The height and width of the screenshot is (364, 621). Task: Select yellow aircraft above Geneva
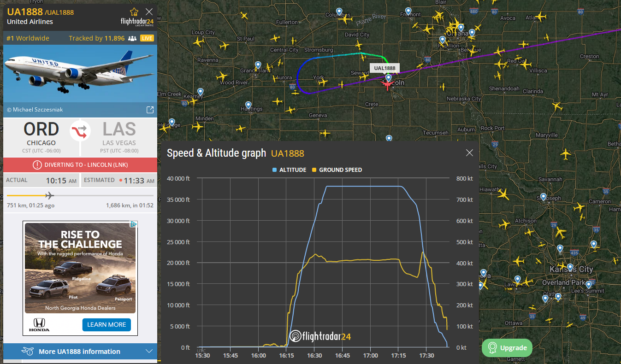click(x=290, y=110)
